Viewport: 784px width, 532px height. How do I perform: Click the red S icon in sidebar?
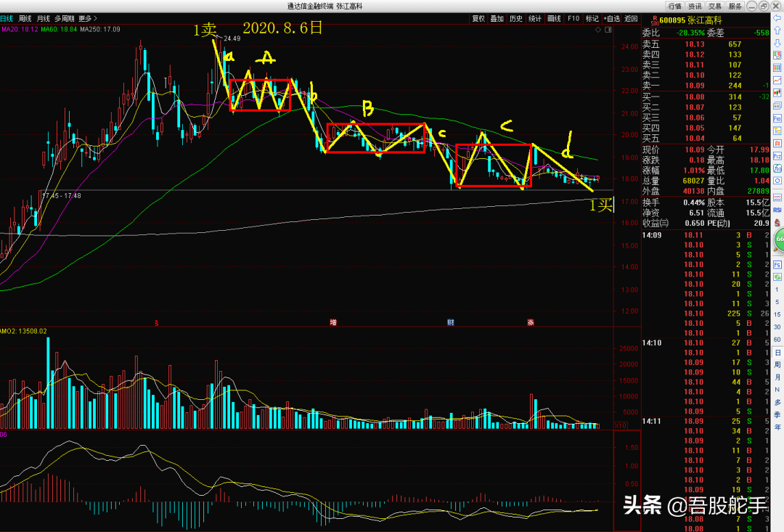click(x=777, y=222)
